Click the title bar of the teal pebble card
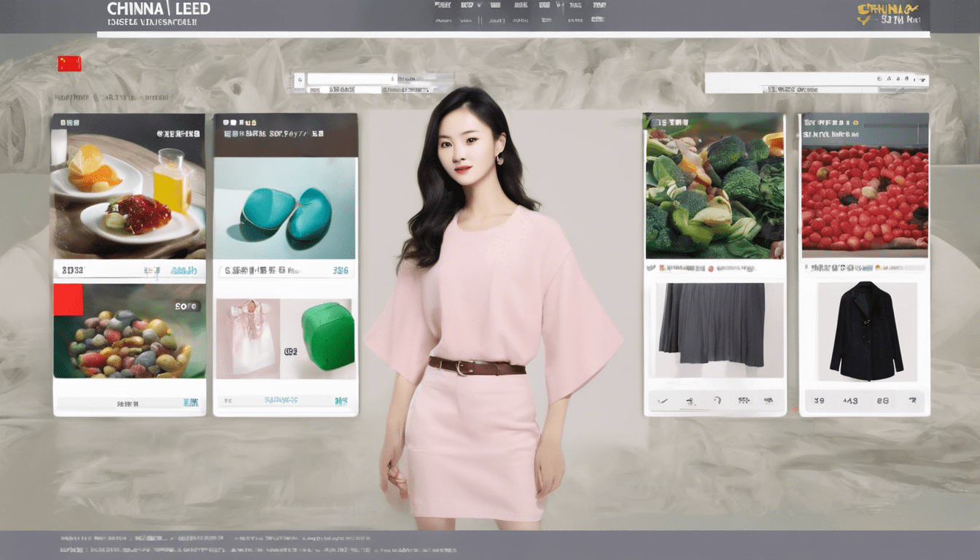The height and width of the screenshot is (560, 980). point(286,135)
